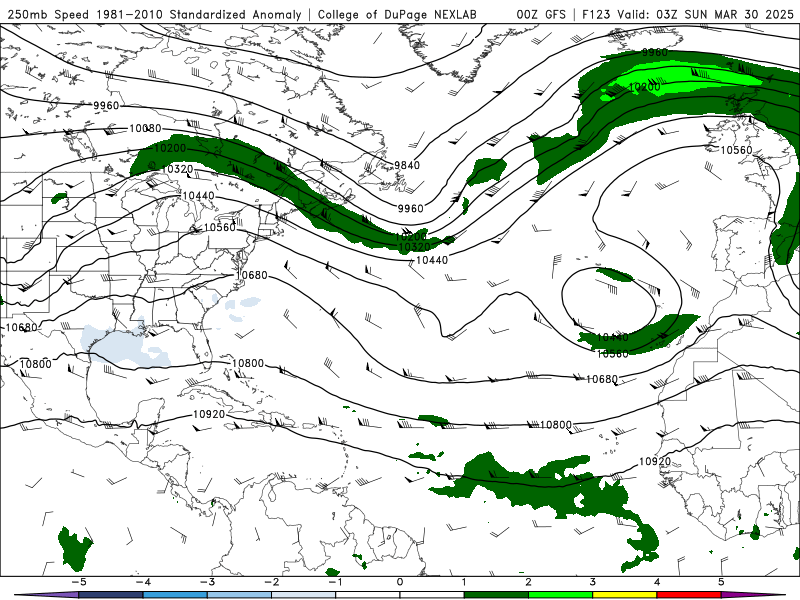800x600 pixels.
Task: Click the colorbar tick label "−5"
Action: [79, 582]
